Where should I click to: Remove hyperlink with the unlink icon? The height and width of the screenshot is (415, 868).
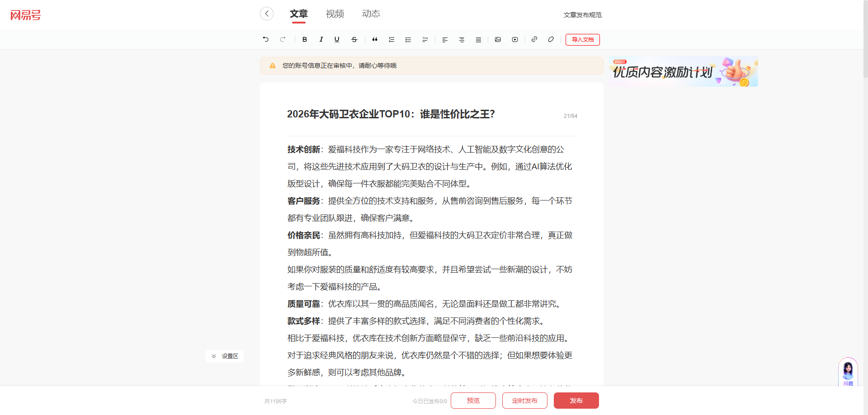tap(551, 39)
